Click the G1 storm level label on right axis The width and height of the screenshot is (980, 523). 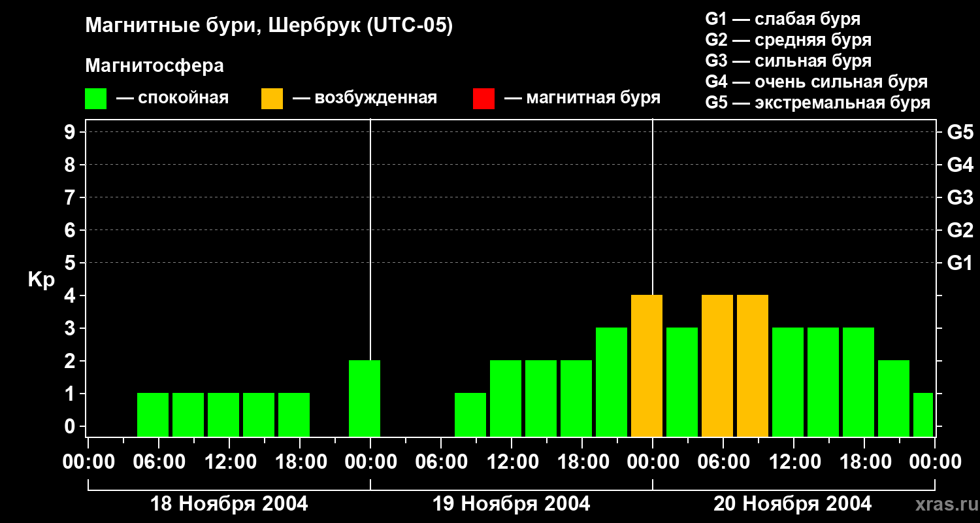coord(960,263)
